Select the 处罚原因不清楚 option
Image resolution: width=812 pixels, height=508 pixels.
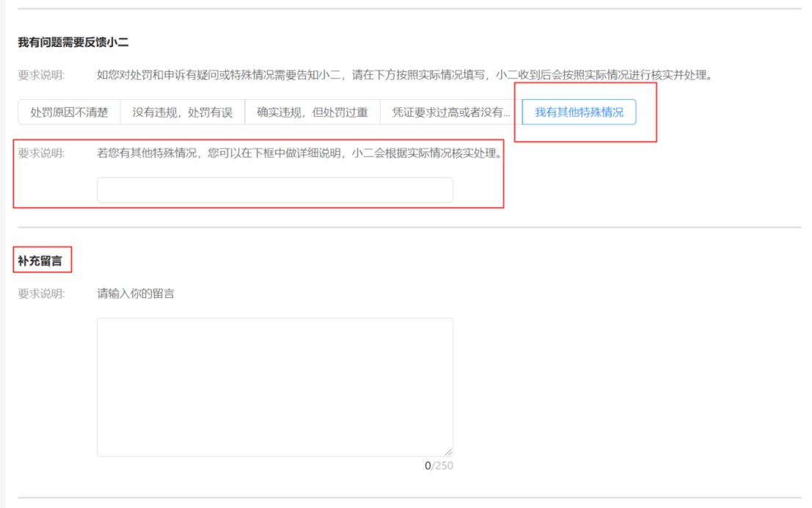pos(69,112)
